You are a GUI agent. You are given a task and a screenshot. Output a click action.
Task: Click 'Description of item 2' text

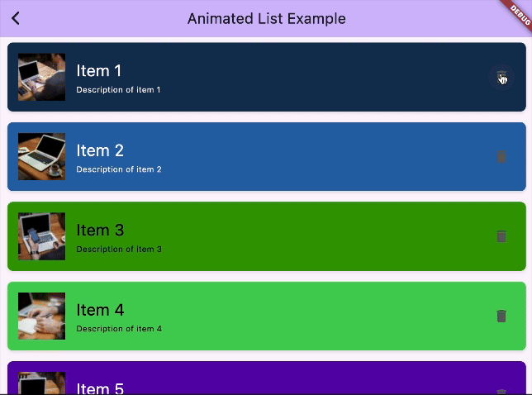tap(118, 169)
